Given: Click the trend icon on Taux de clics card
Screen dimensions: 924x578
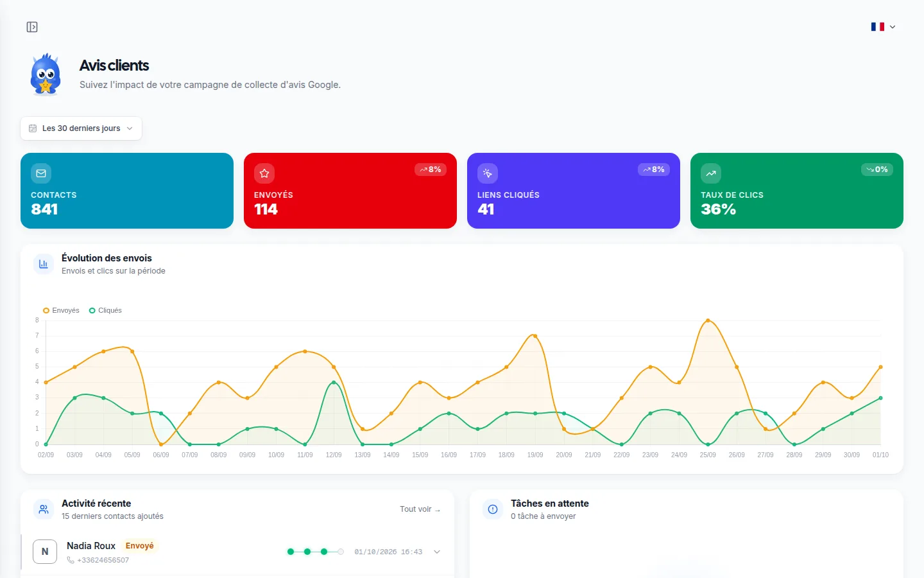Looking at the screenshot, I should (711, 173).
